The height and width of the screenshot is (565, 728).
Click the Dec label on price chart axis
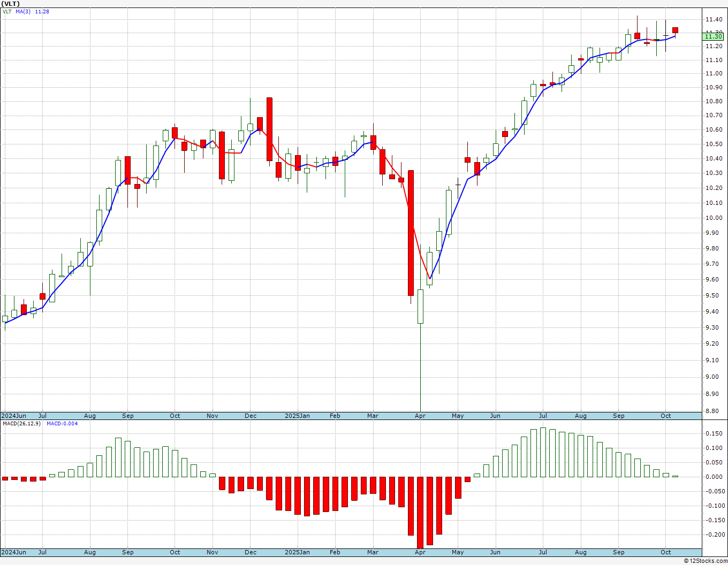tap(251, 416)
